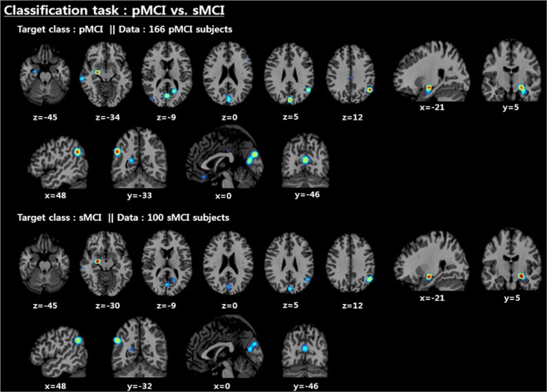547x392 pixels.
Task: Pick the 'y=-46' label under the sMCI slices
Action: point(306,386)
